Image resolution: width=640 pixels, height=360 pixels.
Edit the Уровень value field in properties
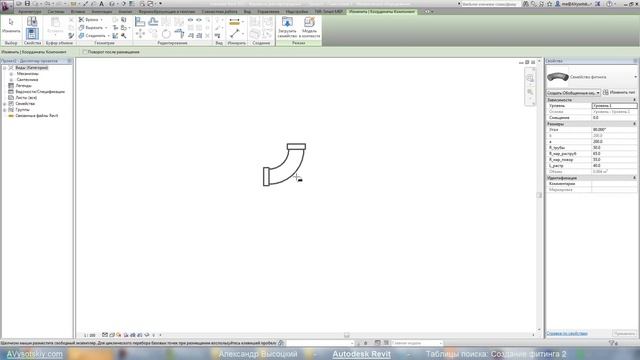[x=614, y=106]
